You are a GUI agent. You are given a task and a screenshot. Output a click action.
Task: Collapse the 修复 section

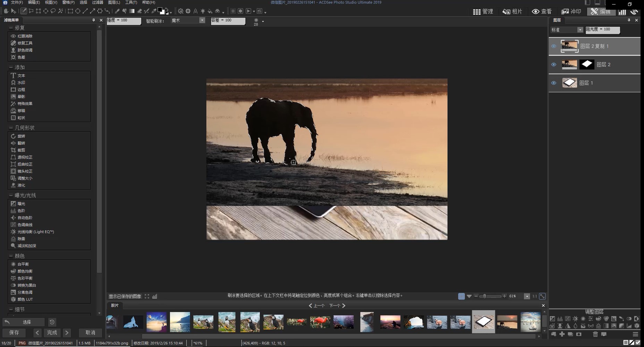11,28
